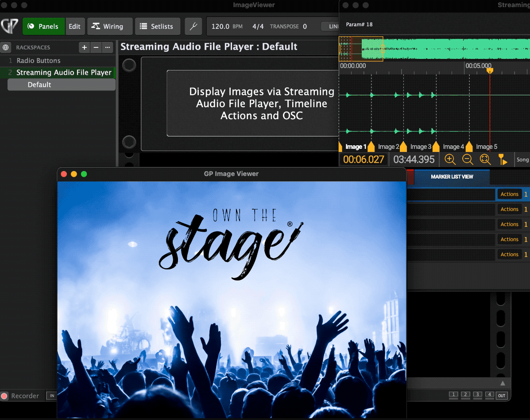The height and width of the screenshot is (420, 530).
Task: Add a rackspace with the plus button
Action: tap(84, 47)
